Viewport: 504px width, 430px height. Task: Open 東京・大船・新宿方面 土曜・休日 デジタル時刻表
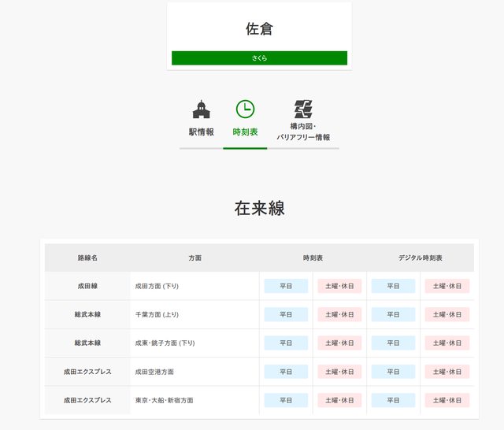pyautogui.click(x=447, y=400)
